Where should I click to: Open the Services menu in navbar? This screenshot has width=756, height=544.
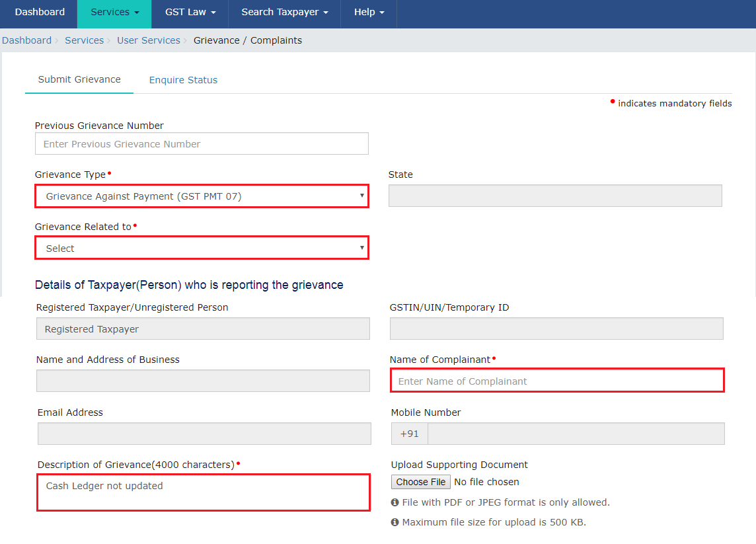pyautogui.click(x=114, y=13)
